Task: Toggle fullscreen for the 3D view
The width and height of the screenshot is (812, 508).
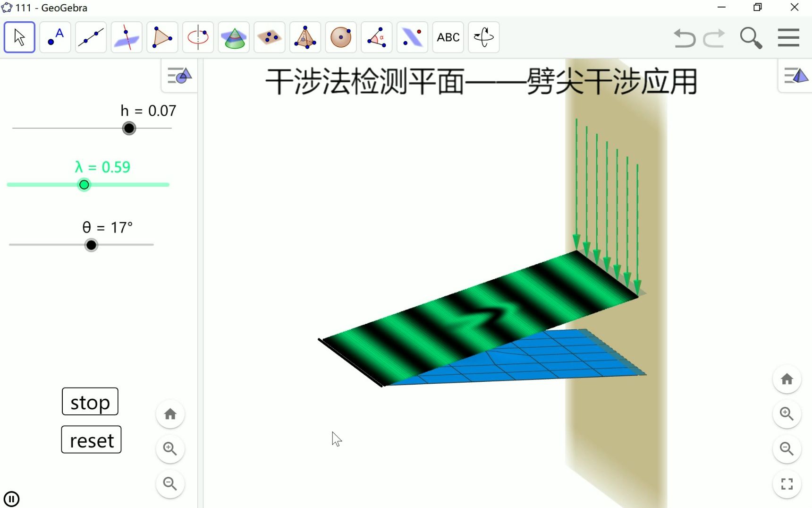Action: (x=787, y=484)
